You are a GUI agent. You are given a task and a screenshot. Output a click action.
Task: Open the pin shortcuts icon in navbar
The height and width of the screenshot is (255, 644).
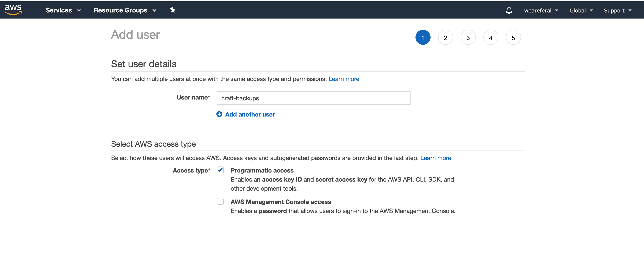[x=173, y=10]
